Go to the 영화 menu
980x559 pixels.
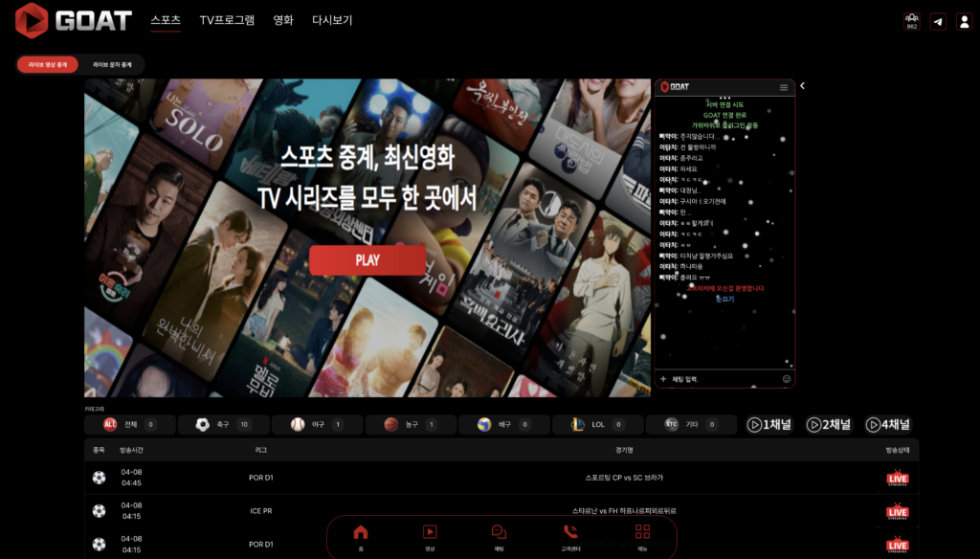click(x=283, y=20)
